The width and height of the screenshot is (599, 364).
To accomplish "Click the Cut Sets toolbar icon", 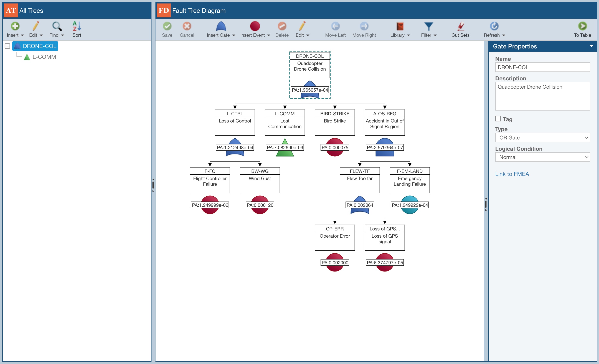I will tap(460, 26).
